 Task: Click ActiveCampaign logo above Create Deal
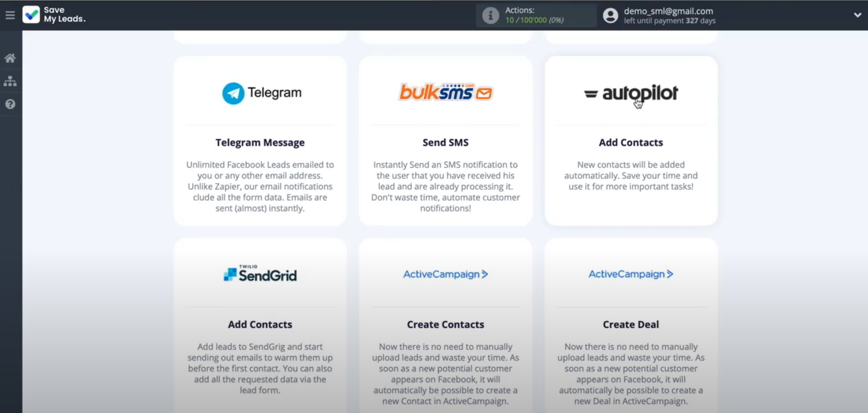point(631,274)
